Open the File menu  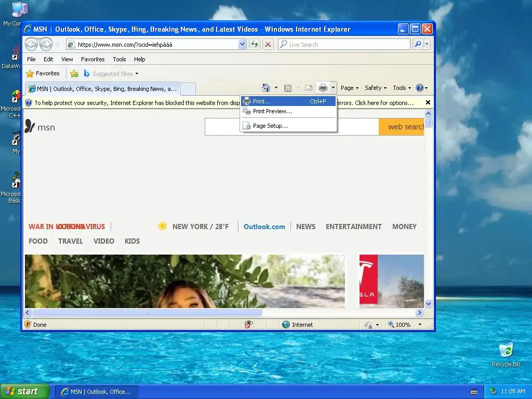click(x=31, y=59)
